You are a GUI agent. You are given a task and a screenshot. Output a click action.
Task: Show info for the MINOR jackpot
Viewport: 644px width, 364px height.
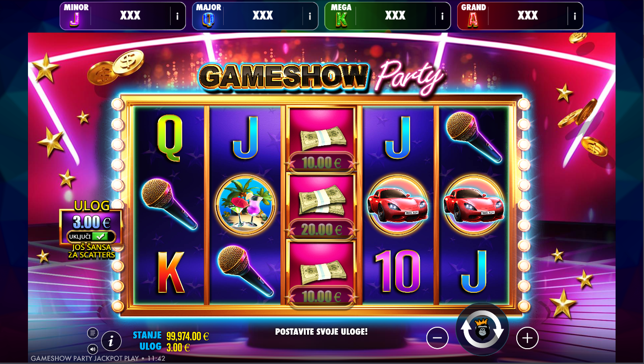click(177, 16)
